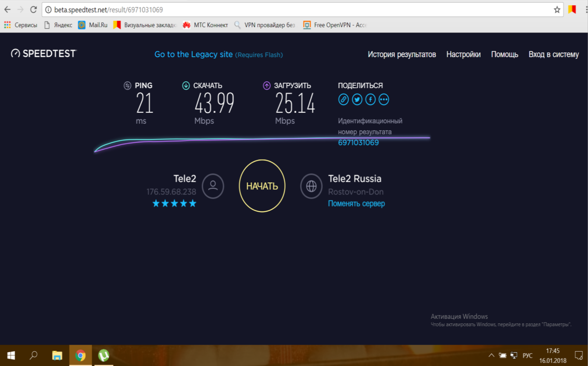Image resolution: width=588 pixels, height=366 pixels.
Task: Click the copy link share icon
Action: click(x=343, y=100)
